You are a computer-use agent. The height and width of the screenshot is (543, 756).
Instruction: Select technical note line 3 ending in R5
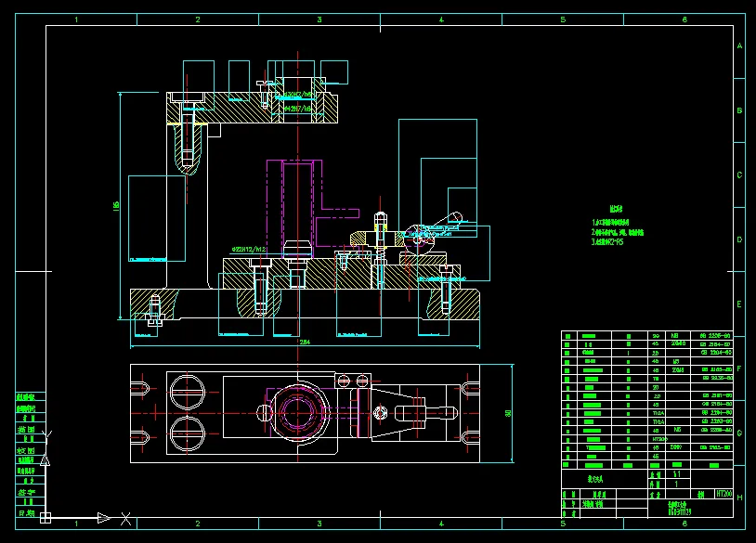coord(607,242)
